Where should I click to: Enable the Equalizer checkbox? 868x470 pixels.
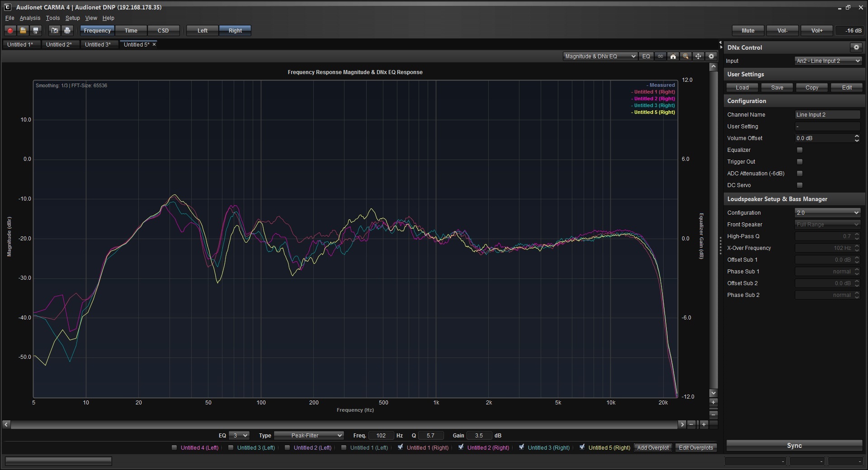tap(799, 150)
